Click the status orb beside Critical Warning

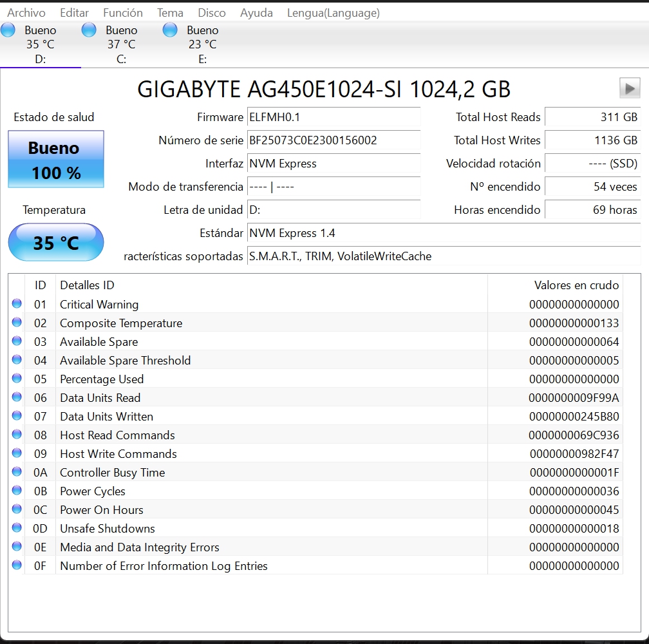(x=17, y=304)
